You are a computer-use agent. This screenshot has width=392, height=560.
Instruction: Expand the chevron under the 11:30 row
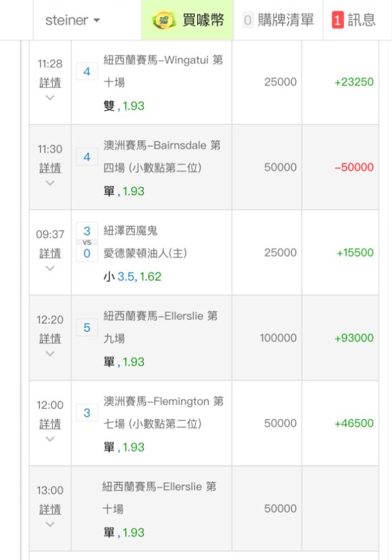50,183
